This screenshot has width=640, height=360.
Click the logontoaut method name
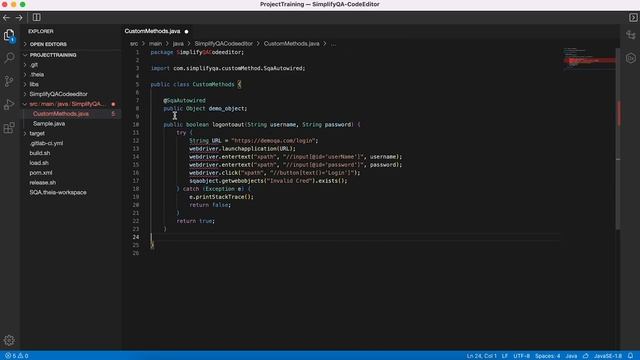click(x=228, y=124)
